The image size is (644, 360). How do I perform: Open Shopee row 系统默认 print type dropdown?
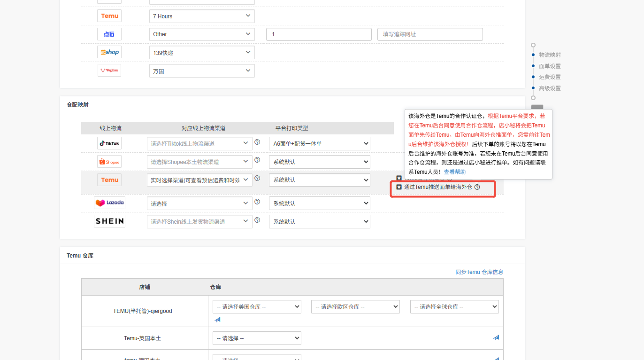(320, 162)
